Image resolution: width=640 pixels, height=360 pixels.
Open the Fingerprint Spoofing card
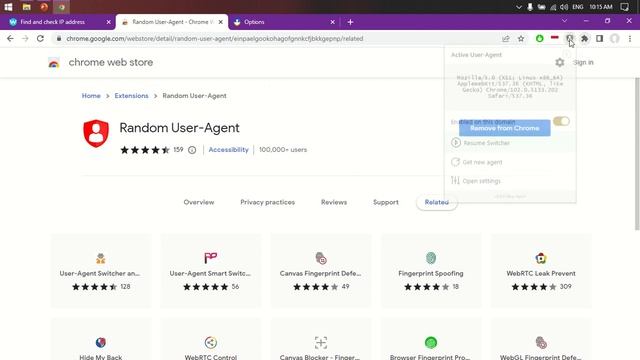pos(431,271)
